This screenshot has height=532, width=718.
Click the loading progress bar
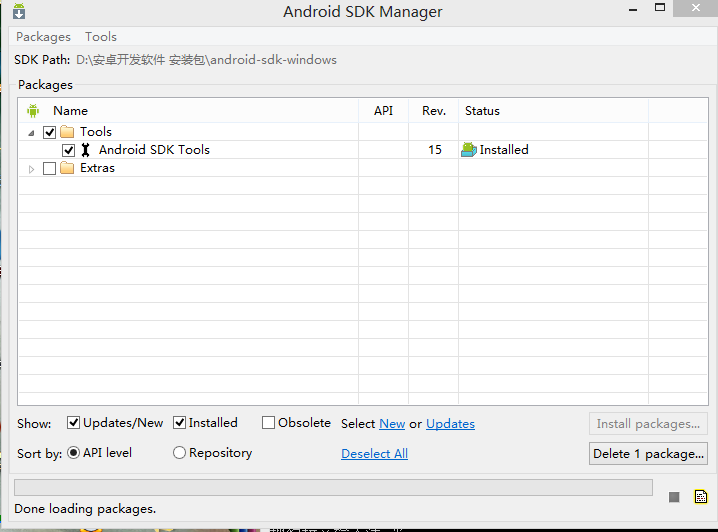pos(333,487)
